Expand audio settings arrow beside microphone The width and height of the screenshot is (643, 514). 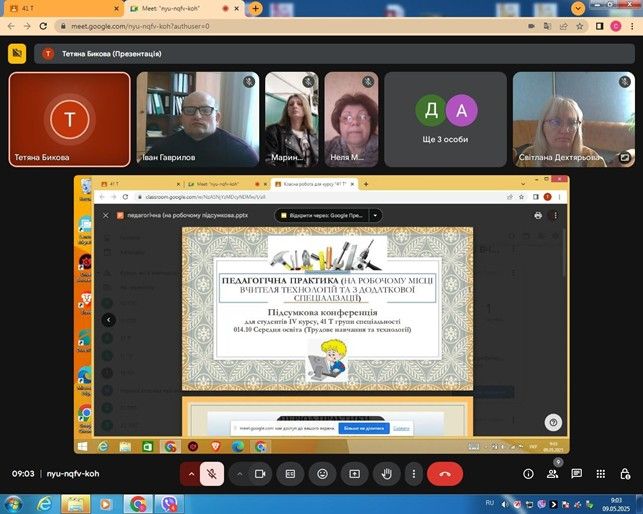coord(190,473)
